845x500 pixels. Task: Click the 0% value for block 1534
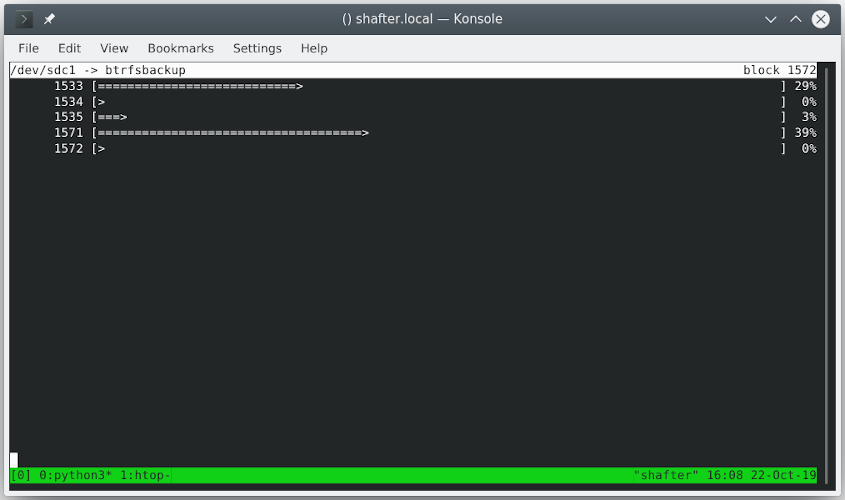809,102
